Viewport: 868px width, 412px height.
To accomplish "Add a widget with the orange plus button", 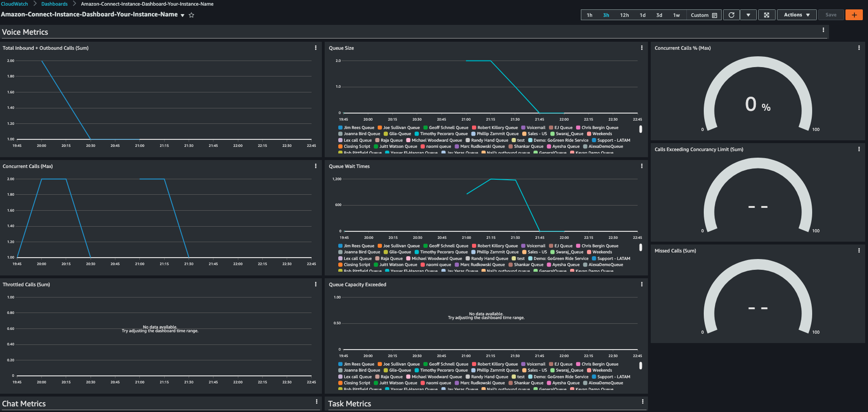I will point(854,15).
